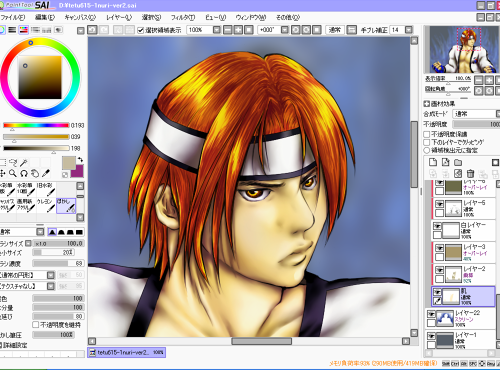The height and width of the screenshot is (370, 500).
Task: Open the ファイル menu
Action: pyautogui.click(x=13, y=17)
